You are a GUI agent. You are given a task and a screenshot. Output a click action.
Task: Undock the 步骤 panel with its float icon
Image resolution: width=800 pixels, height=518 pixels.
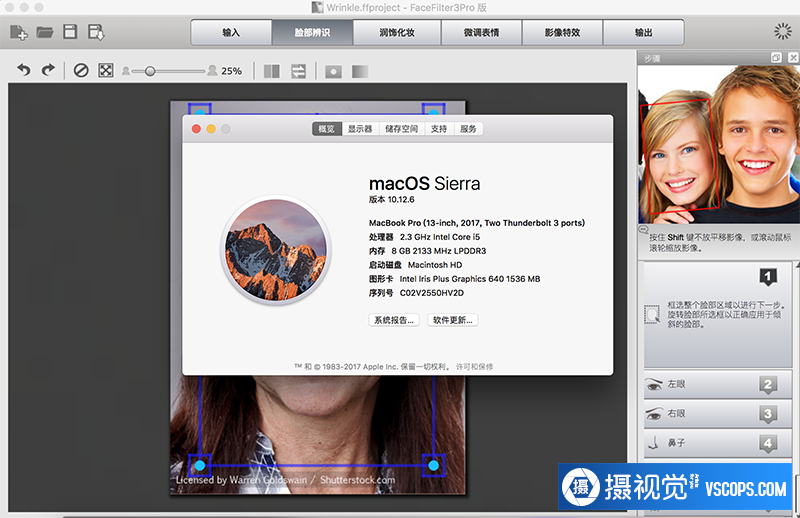776,58
